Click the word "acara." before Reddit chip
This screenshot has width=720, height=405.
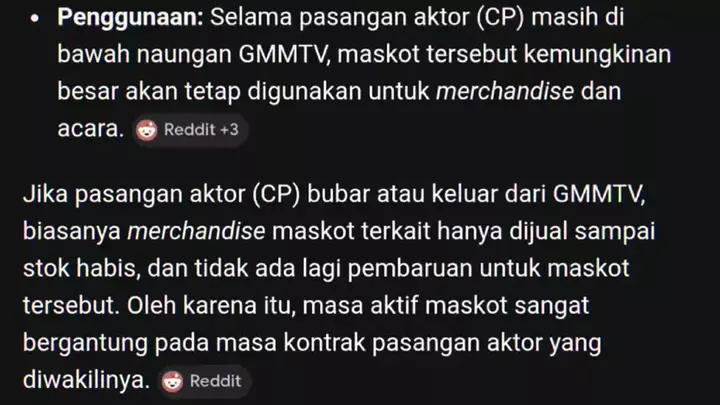pyautogui.click(x=91, y=129)
